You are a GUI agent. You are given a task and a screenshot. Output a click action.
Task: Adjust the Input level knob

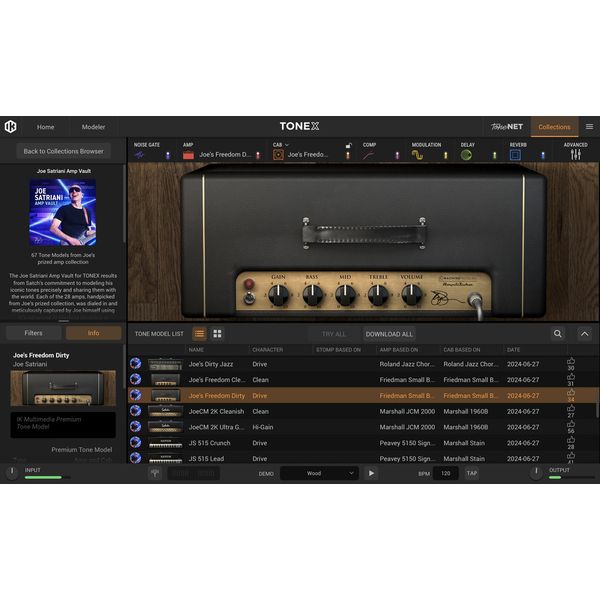(x=12, y=472)
